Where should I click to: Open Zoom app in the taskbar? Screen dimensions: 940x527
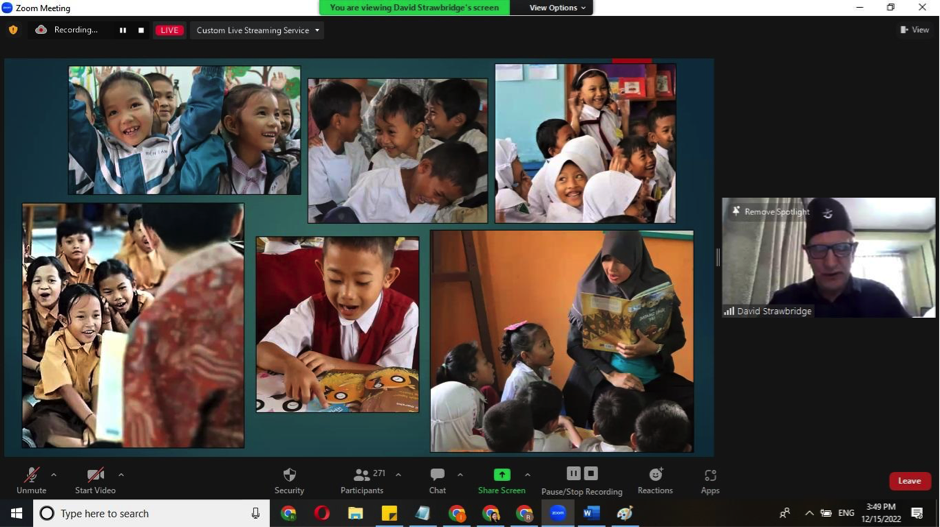[558, 513]
